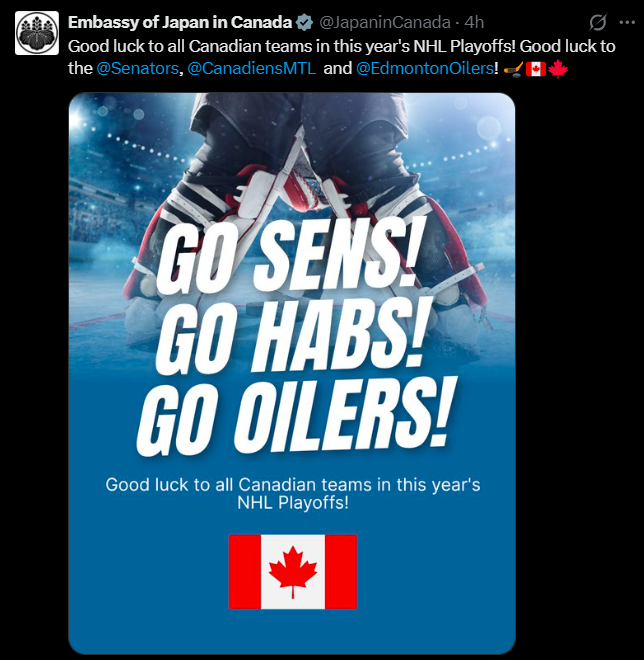Screen dimensions: 644x660
Task: Click the maple leaf emoji in tweet
Action: pyautogui.click(x=558, y=68)
